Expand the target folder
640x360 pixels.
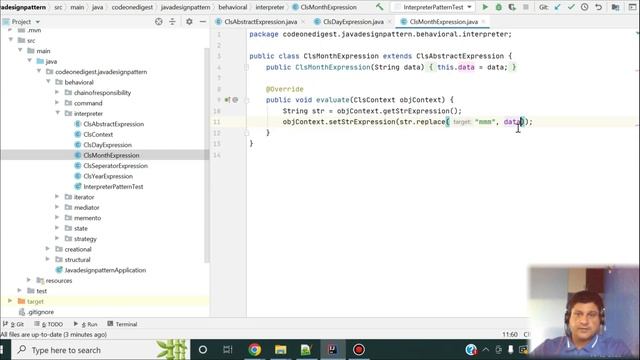10,301
